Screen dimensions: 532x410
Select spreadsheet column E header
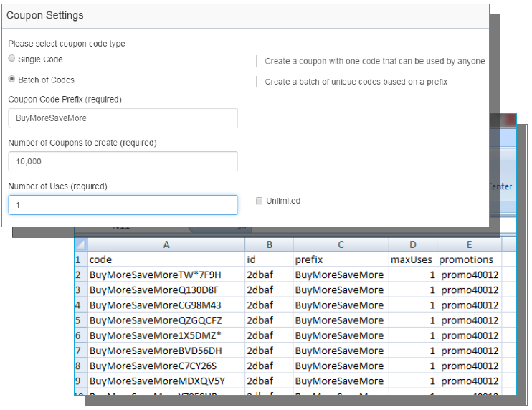(x=469, y=244)
